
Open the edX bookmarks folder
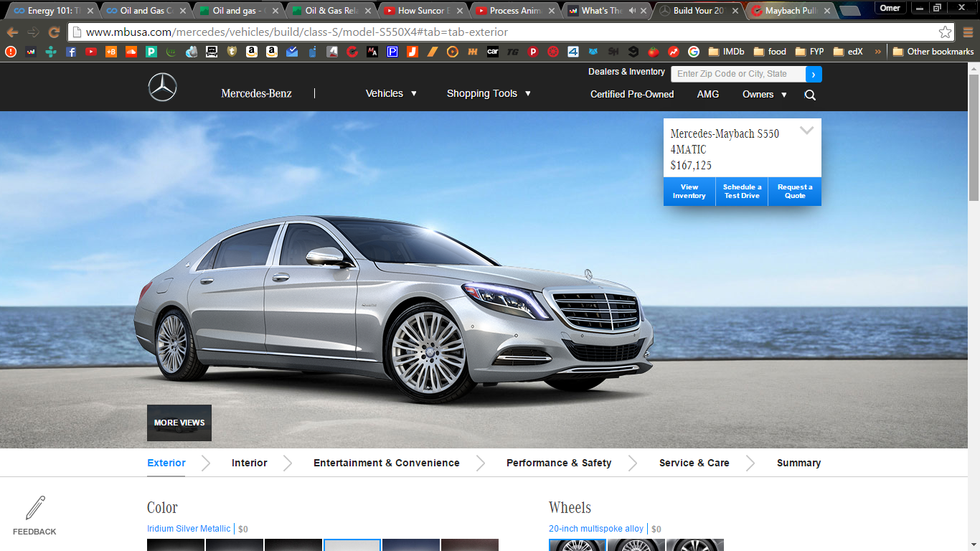pyautogui.click(x=848, y=52)
